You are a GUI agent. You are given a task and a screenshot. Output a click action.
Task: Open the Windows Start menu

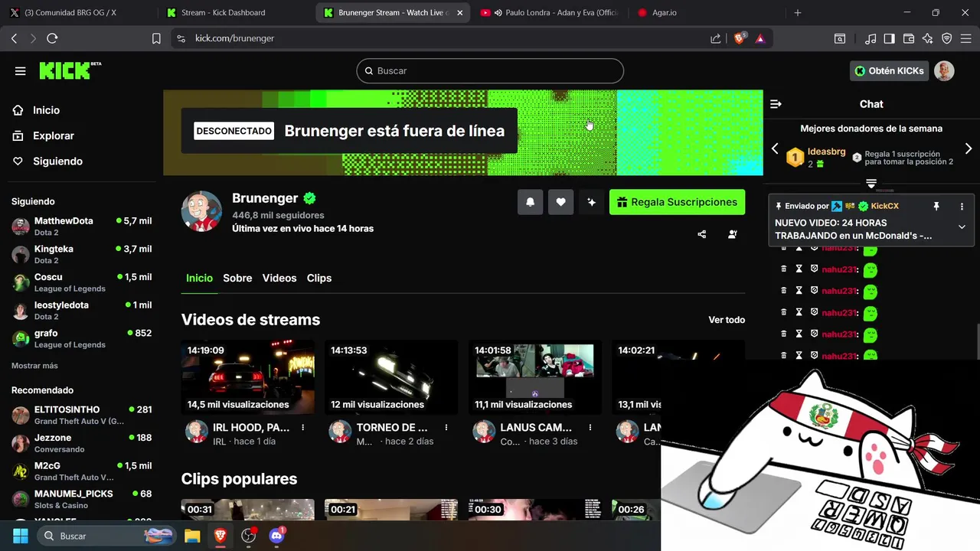(21, 536)
